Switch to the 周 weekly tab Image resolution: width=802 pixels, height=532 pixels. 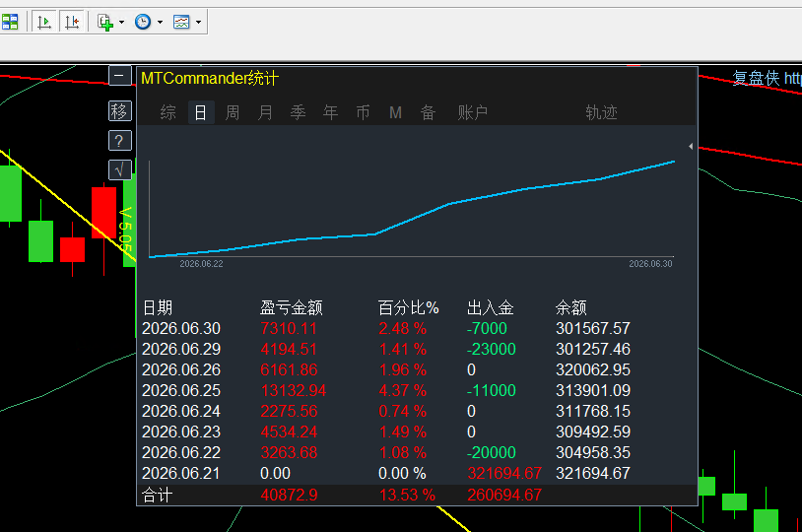[x=233, y=112]
